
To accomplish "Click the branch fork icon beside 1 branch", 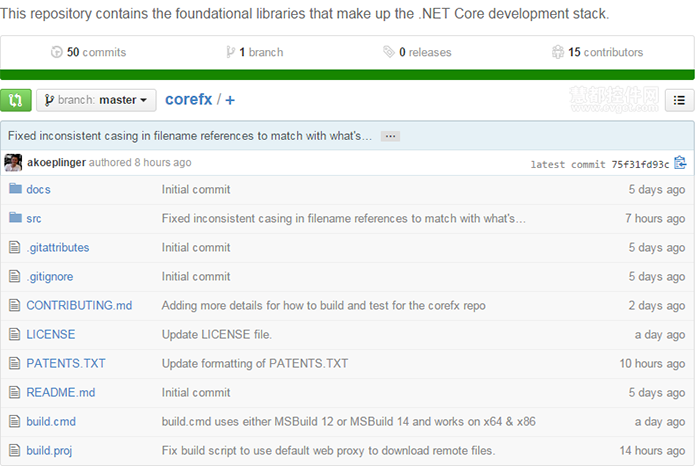I will [x=230, y=52].
